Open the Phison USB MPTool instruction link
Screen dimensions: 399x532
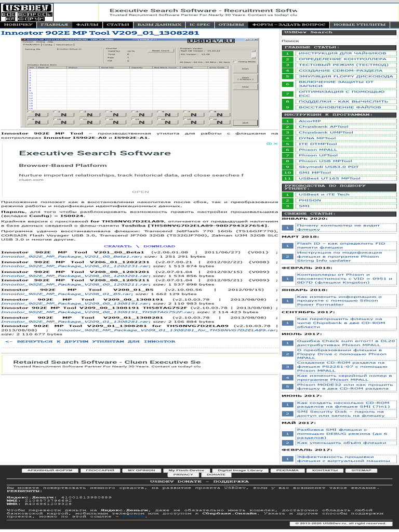pyautogui.click(x=325, y=161)
